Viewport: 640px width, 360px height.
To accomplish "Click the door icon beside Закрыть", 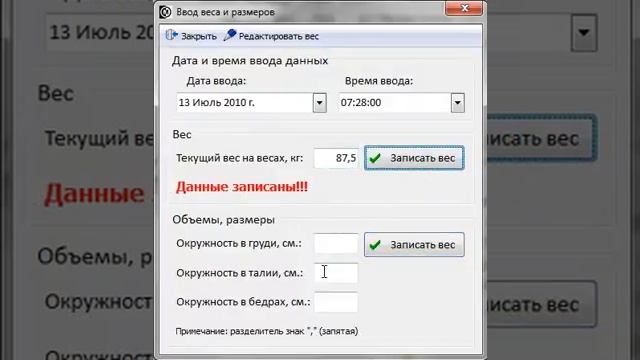I will [171, 35].
